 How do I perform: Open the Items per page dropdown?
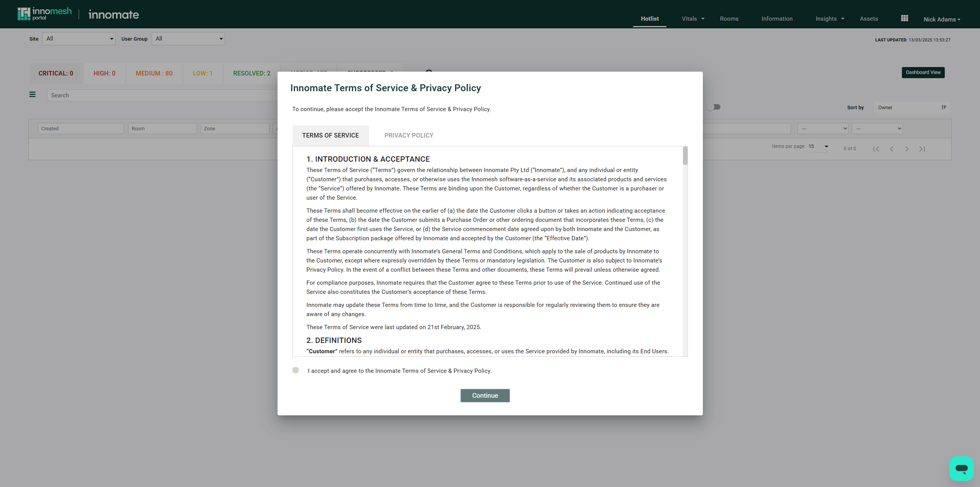[818, 146]
